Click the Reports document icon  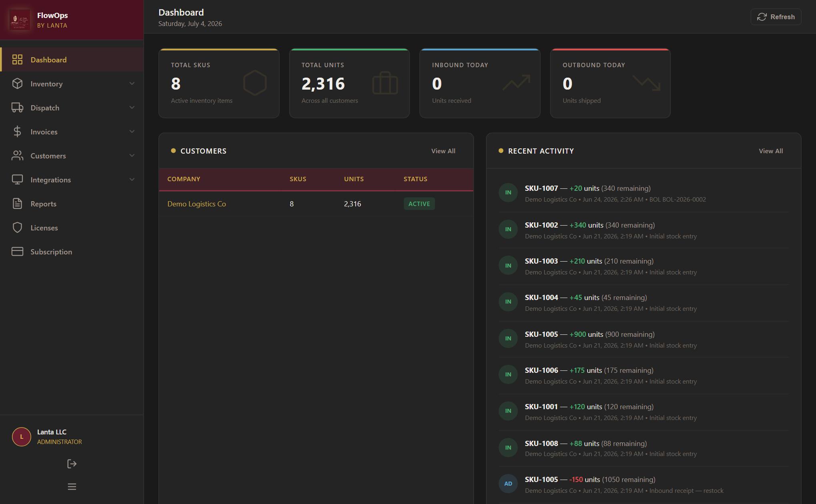click(x=17, y=204)
